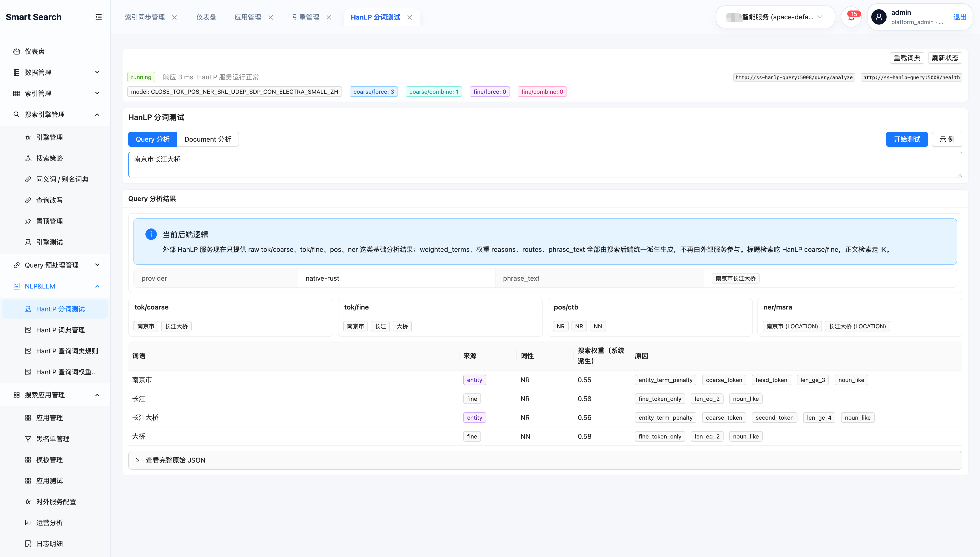Click the 搜索引擎管理 magnifier icon
Screen dimensions: 980x557
click(x=16, y=114)
